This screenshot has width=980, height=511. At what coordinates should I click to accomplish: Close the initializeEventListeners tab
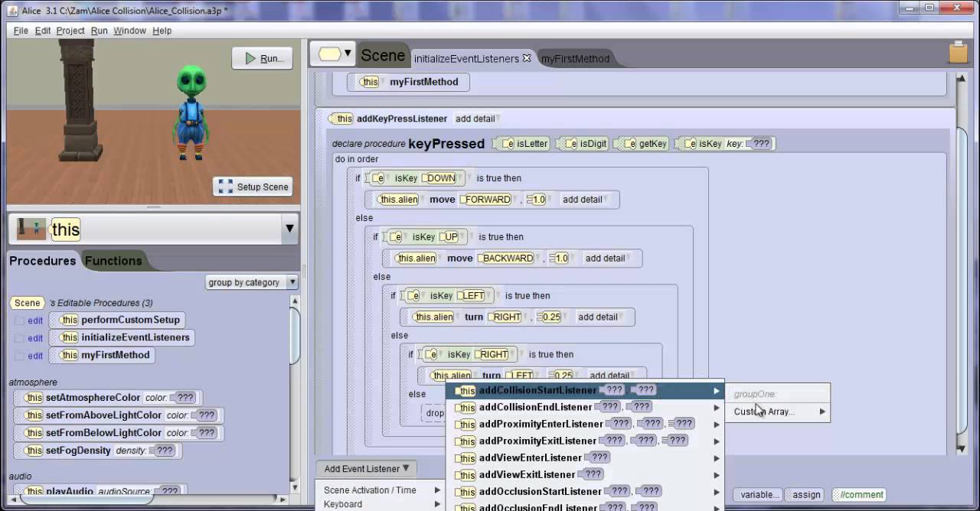(527, 58)
